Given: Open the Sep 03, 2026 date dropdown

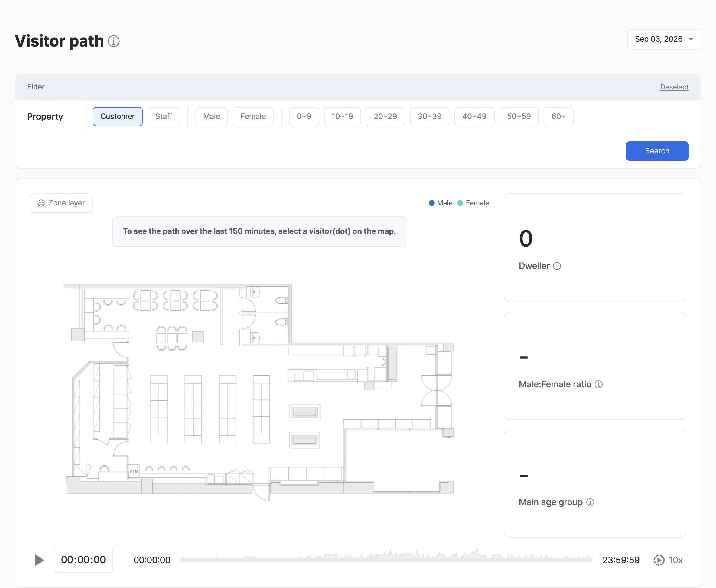Looking at the screenshot, I should click(x=664, y=39).
